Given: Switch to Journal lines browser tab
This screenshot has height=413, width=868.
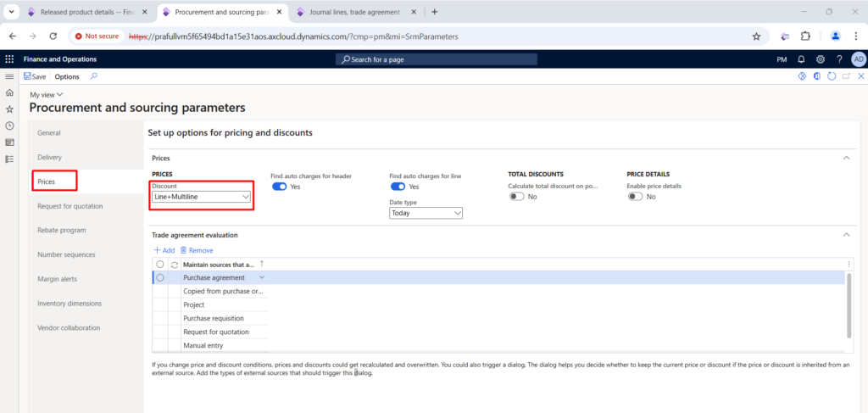Looking at the screenshot, I should tap(357, 12).
